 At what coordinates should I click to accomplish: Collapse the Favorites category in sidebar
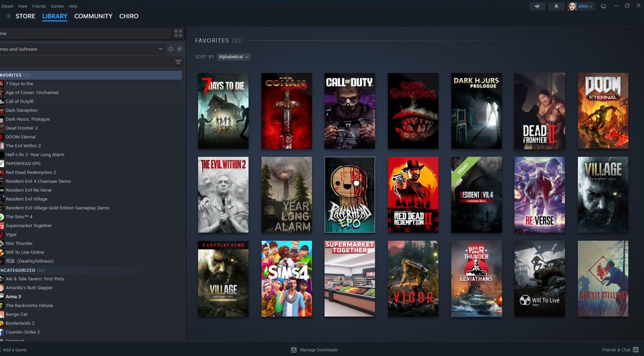point(91,75)
